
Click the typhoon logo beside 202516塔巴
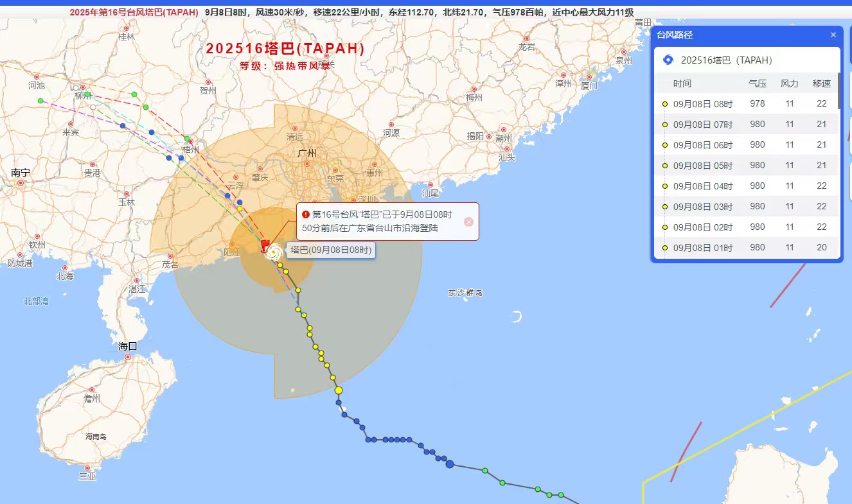[x=668, y=60]
